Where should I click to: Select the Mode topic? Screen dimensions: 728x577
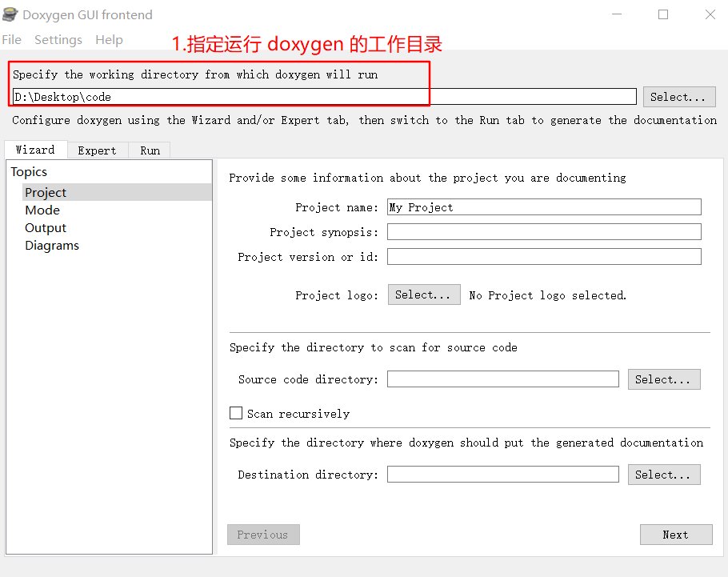pyautogui.click(x=42, y=210)
